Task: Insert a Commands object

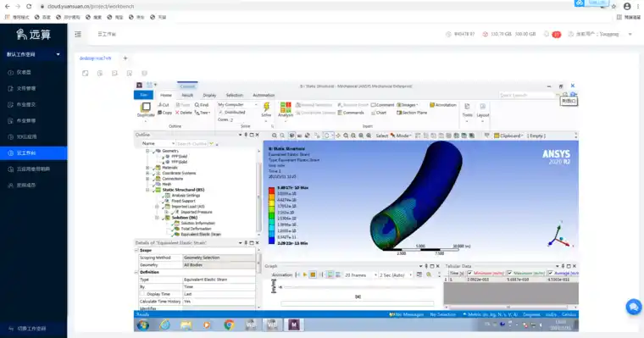Action: click(x=351, y=113)
